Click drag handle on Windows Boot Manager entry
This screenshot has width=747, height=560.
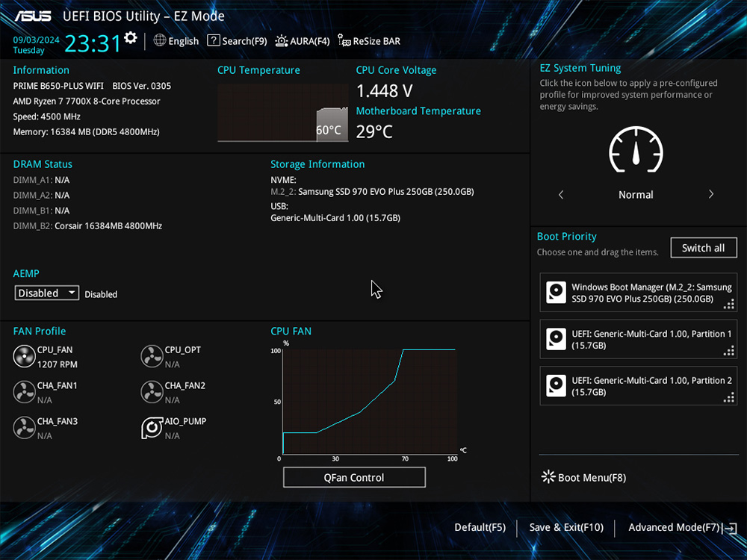coord(729,305)
